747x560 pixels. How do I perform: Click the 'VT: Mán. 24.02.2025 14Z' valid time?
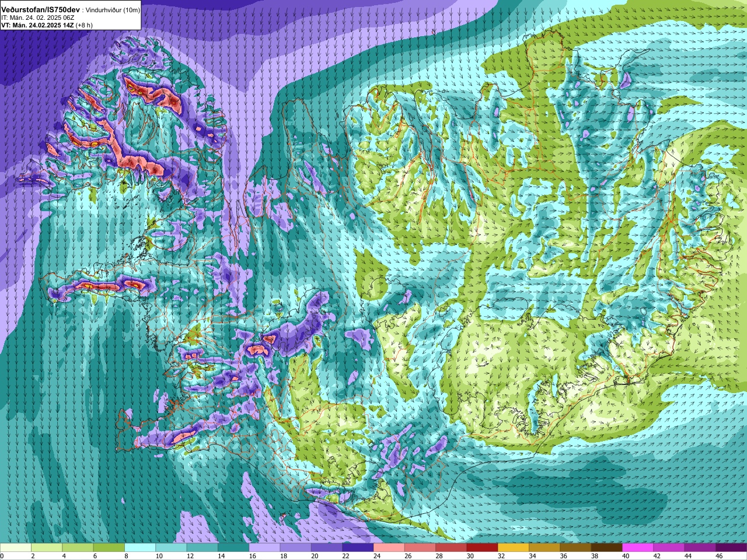(37, 26)
